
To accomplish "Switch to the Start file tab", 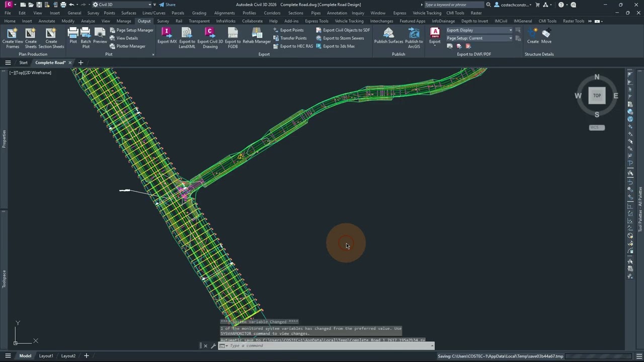I will click(x=23, y=63).
